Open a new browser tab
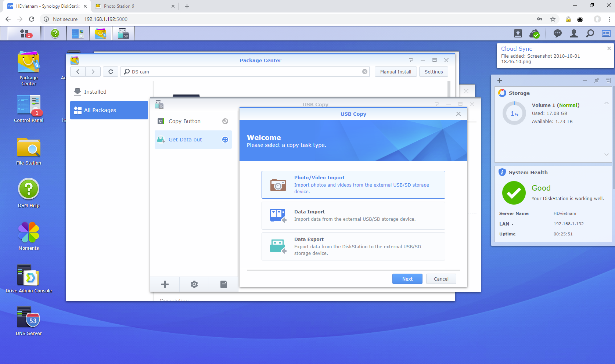615x364 pixels. click(187, 6)
